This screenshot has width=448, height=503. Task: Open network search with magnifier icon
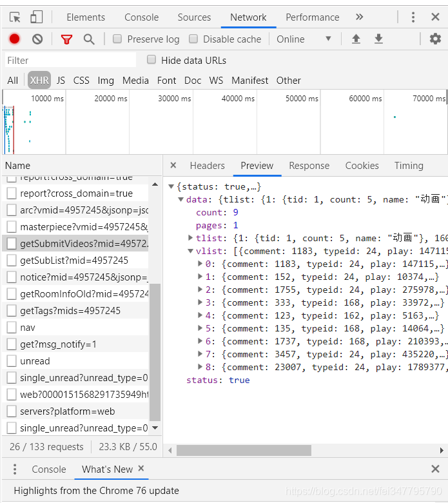click(89, 39)
